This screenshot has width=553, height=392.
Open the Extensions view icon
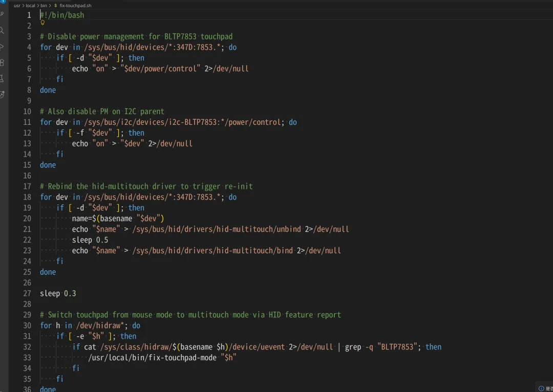pos(2,62)
